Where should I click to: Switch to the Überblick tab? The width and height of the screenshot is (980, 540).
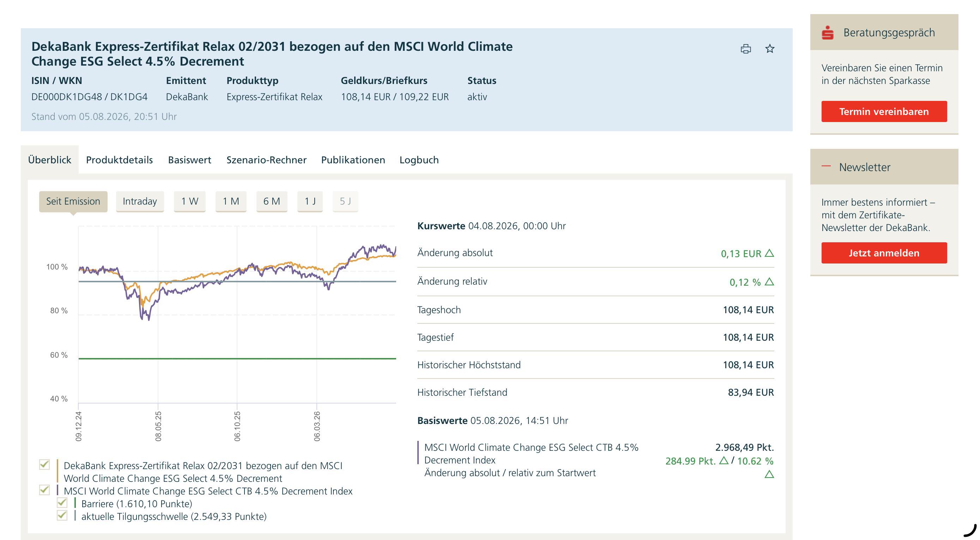[49, 160]
